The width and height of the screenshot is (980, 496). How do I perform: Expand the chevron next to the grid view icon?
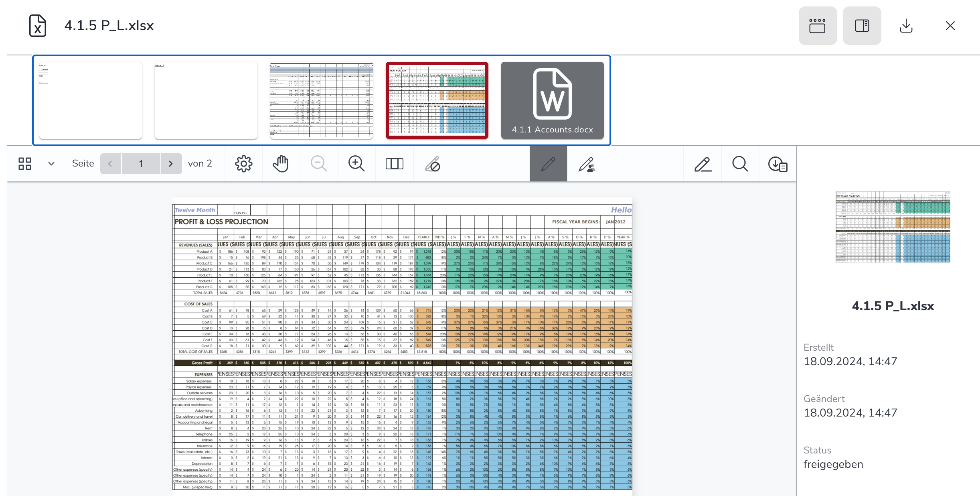pyautogui.click(x=51, y=164)
